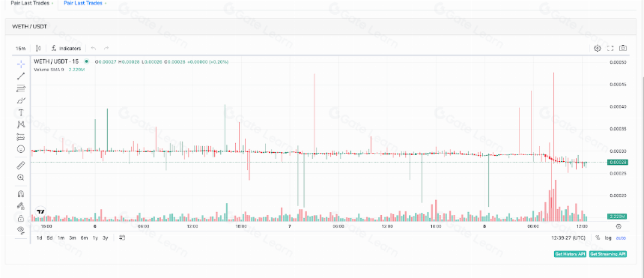This screenshot has height=278, width=644.
Task: Set range to 3m
Action: [x=73, y=238]
